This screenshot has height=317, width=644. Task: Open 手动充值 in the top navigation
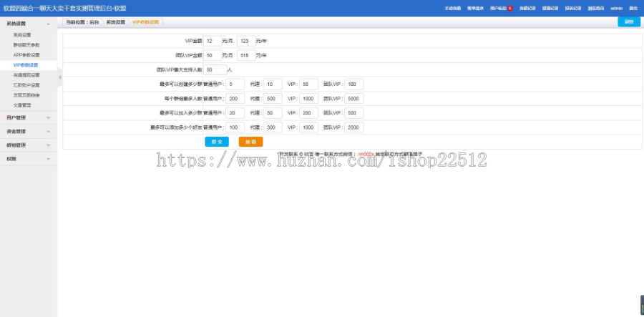click(x=453, y=8)
